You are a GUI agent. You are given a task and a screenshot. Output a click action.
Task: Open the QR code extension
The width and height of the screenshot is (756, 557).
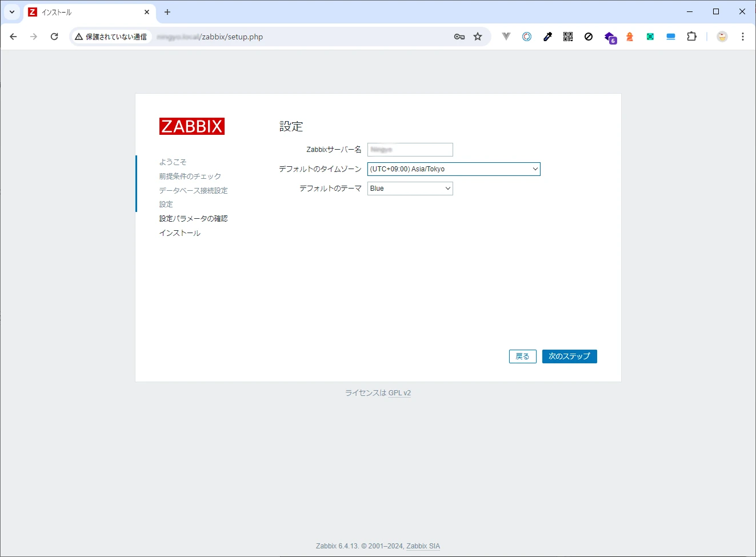point(568,37)
